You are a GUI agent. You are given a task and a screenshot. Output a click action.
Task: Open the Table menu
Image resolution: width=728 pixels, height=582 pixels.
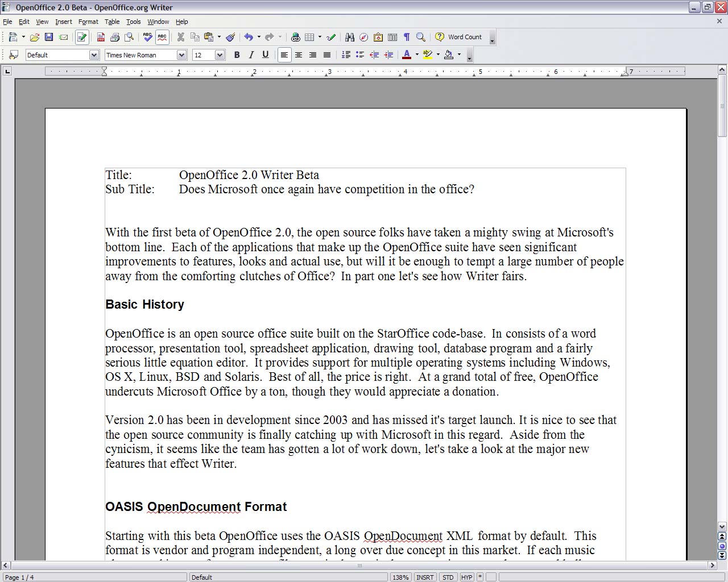point(112,22)
